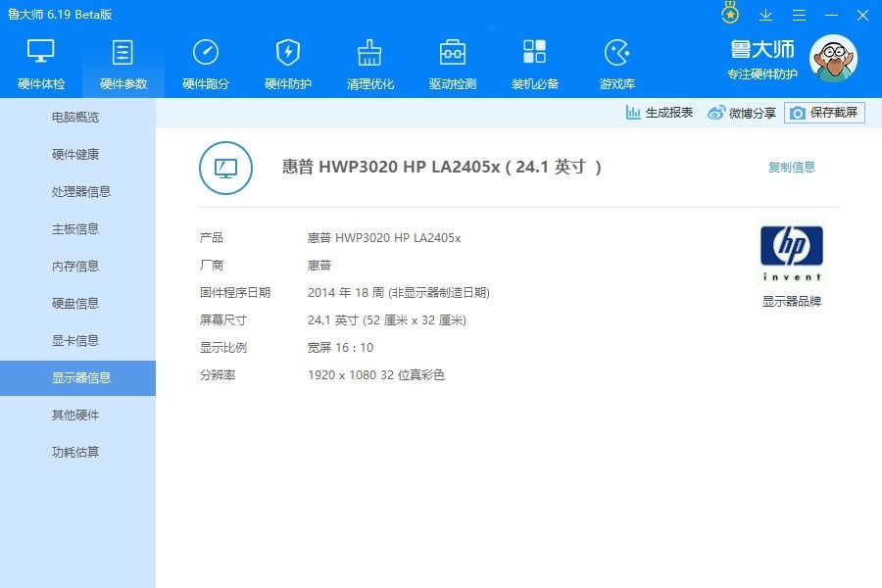Screen dimensions: 882x588
Task: Click the 鲁大师 专注硬件防护 logo
Action: 762,60
